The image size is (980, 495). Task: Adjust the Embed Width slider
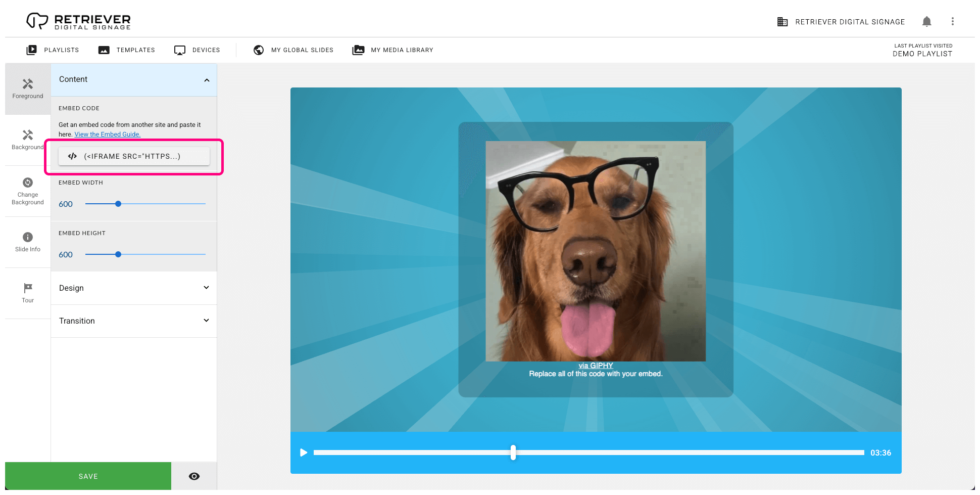[118, 204]
